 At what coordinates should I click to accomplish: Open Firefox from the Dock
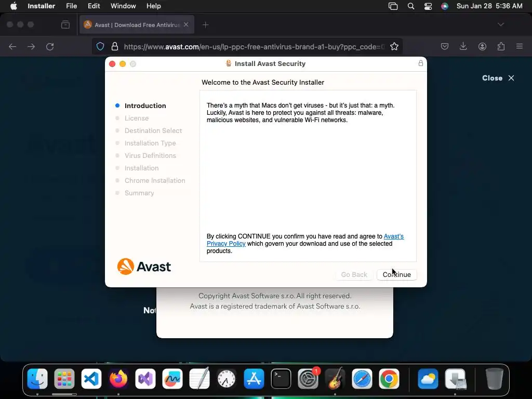[x=118, y=379]
